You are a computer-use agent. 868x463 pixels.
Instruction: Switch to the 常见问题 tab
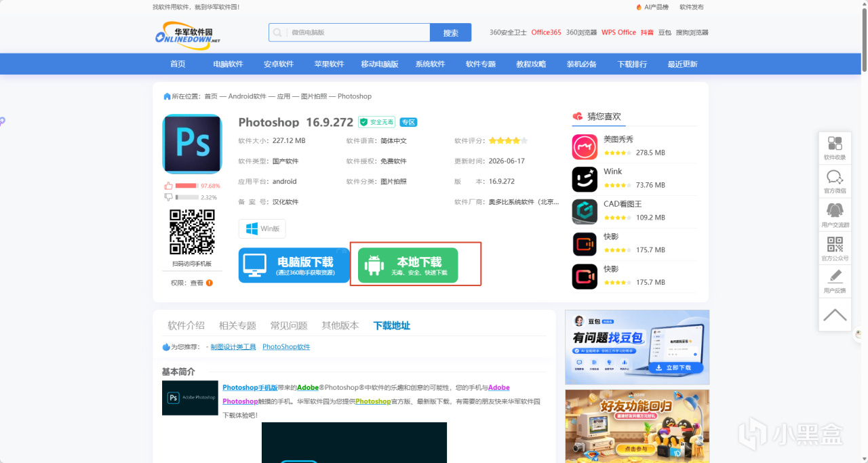pos(289,325)
